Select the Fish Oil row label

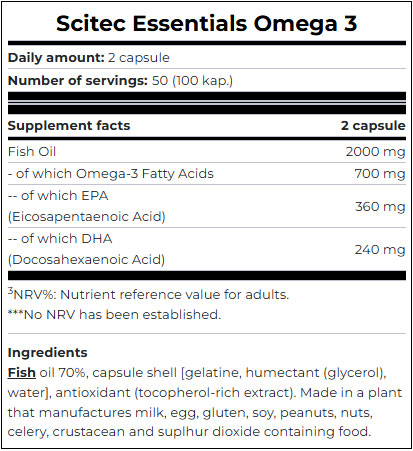32,152
